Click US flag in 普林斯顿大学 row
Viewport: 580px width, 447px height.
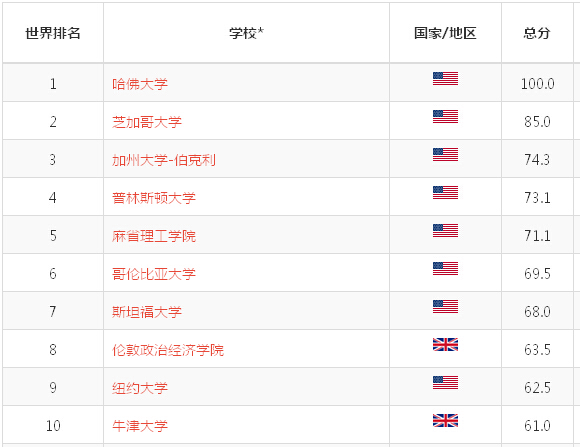click(x=445, y=192)
